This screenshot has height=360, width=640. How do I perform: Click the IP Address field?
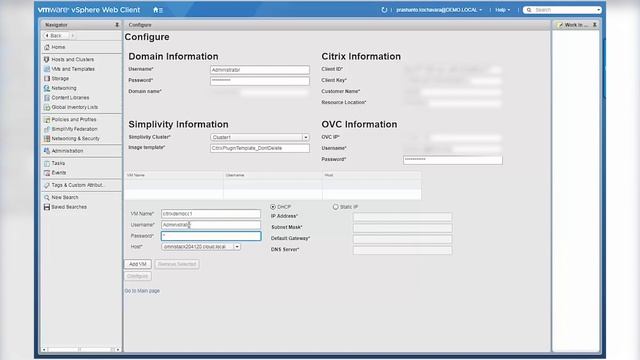402,217
